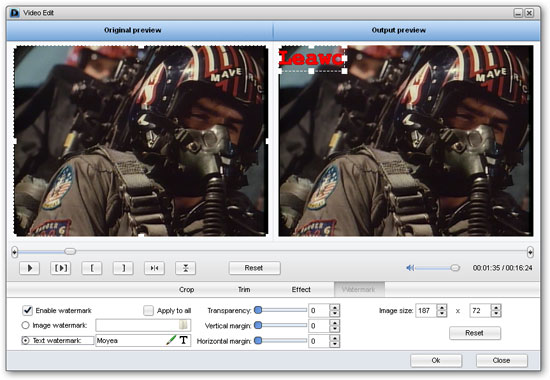Flip the video horizontally
Viewport: 550px width, 380px height.
(154, 268)
